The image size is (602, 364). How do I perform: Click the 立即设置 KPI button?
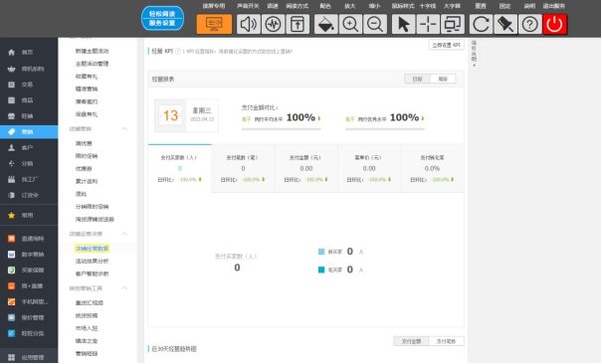(446, 45)
